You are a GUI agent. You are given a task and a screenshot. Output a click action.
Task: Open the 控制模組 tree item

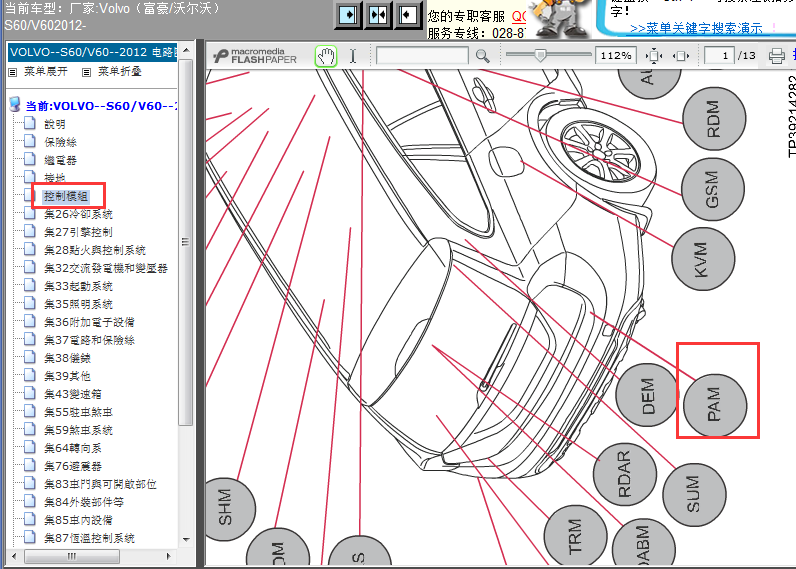point(66,196)
